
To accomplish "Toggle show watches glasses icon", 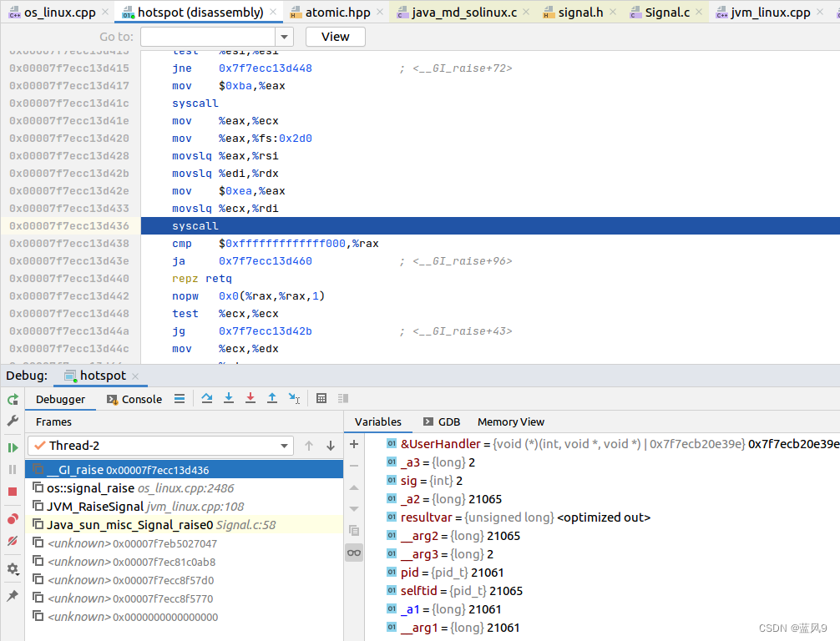I will [354, 553].
